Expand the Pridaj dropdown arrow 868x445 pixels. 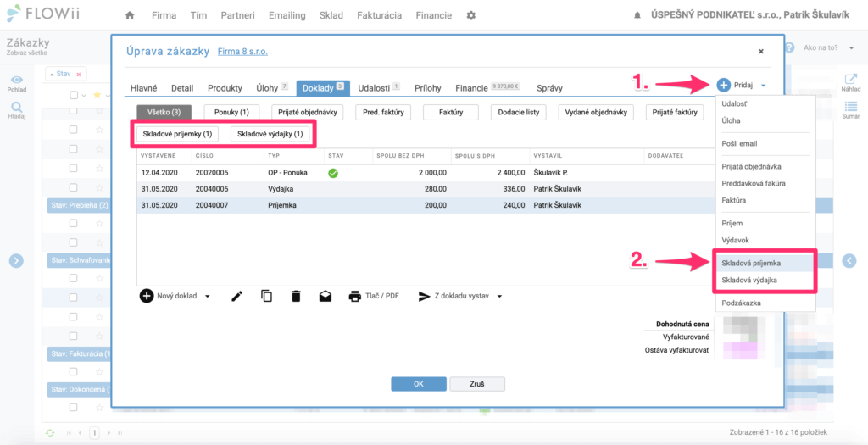pos(764,86)
